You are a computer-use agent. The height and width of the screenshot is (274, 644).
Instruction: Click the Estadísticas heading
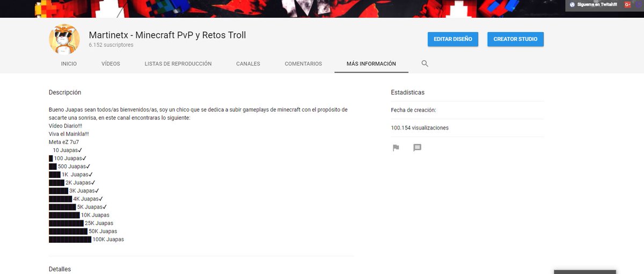408,92
